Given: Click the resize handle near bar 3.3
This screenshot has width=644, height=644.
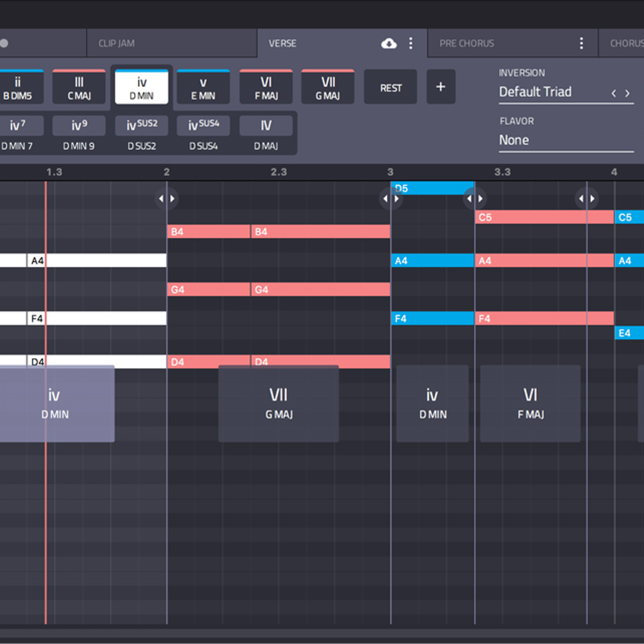Looking at the screenshot, I should click(587, 199).
